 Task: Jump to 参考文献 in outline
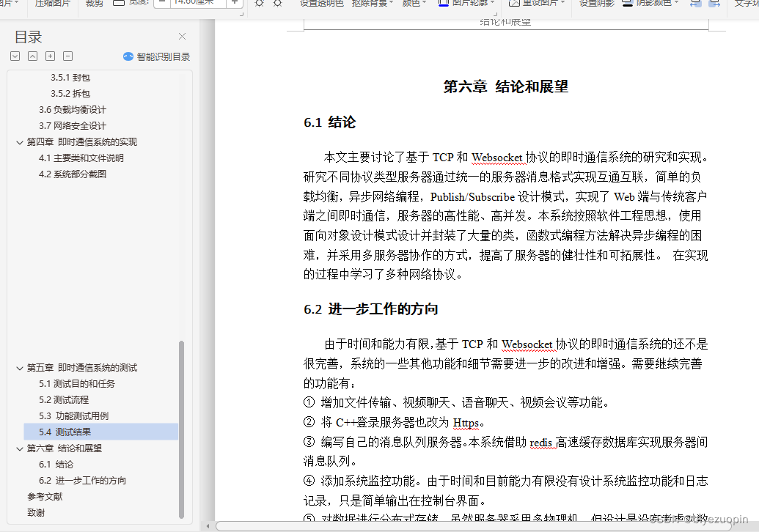tap(45, 497)
